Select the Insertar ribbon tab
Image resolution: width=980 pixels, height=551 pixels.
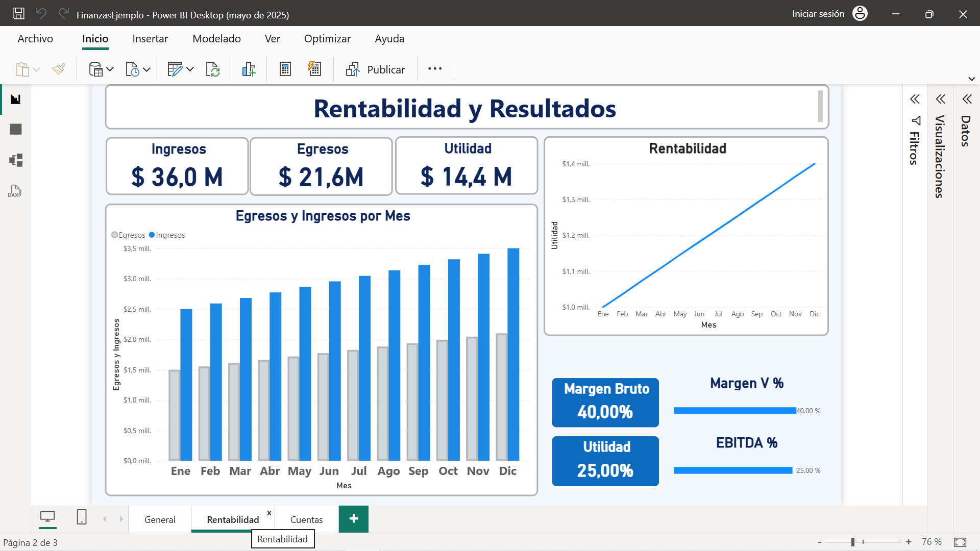[x=150, y=39]
